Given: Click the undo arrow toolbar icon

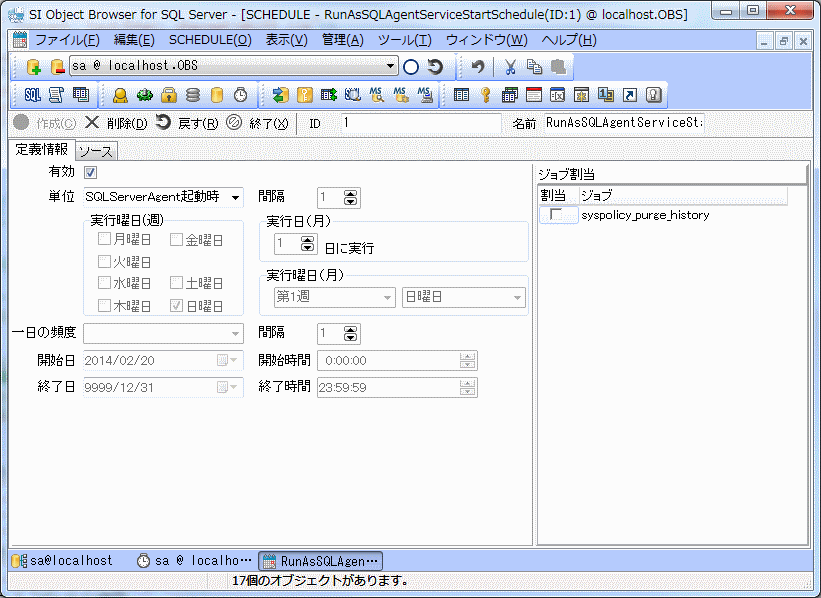Looking at the screenshot, I should (479, 67).
